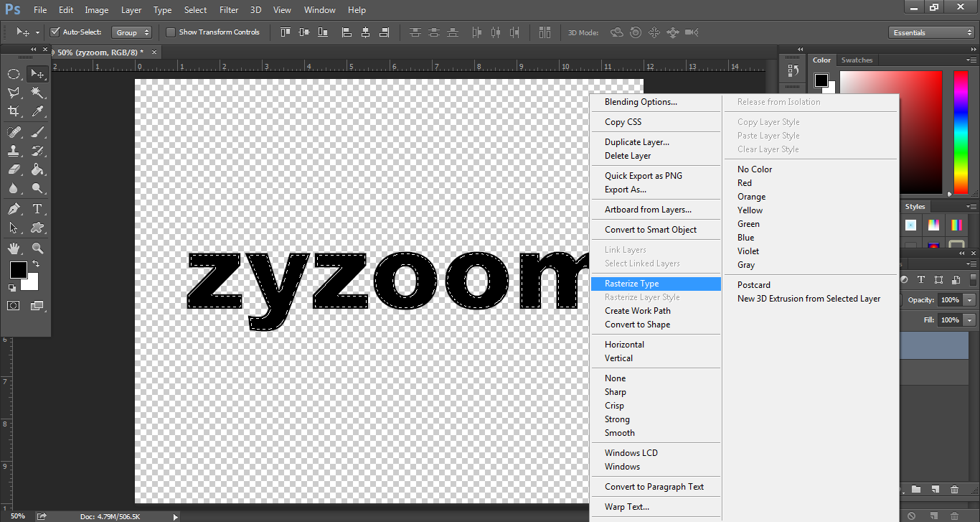Screen dimensions: 980x522
Task: Open the Essentials workspace dropdown
Action: click(930, 32)
